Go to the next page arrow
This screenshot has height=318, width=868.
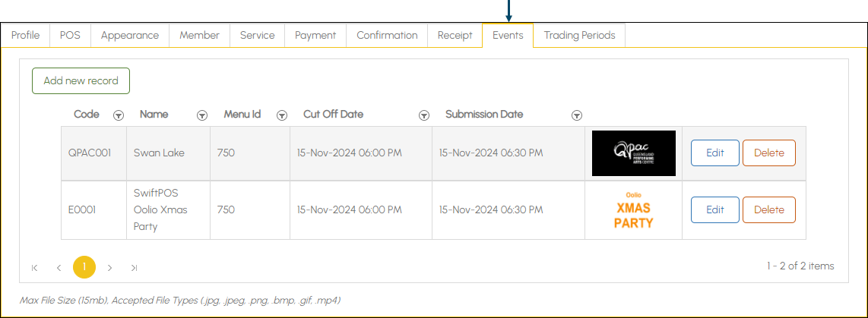pyautogui.click(x=109, y=268)
